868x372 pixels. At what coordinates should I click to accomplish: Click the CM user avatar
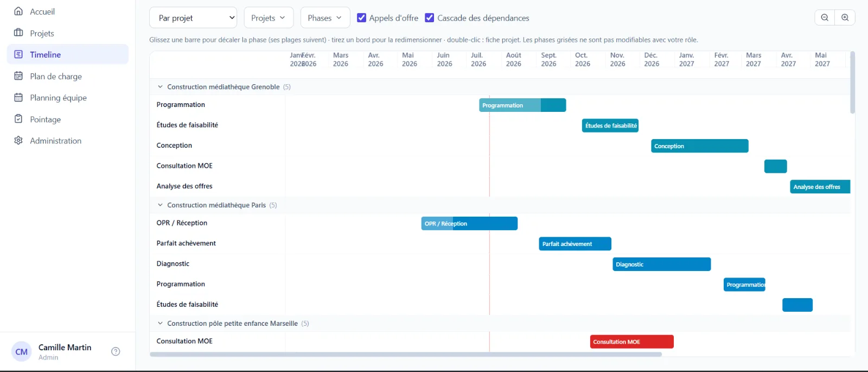(x=22, y=351)
